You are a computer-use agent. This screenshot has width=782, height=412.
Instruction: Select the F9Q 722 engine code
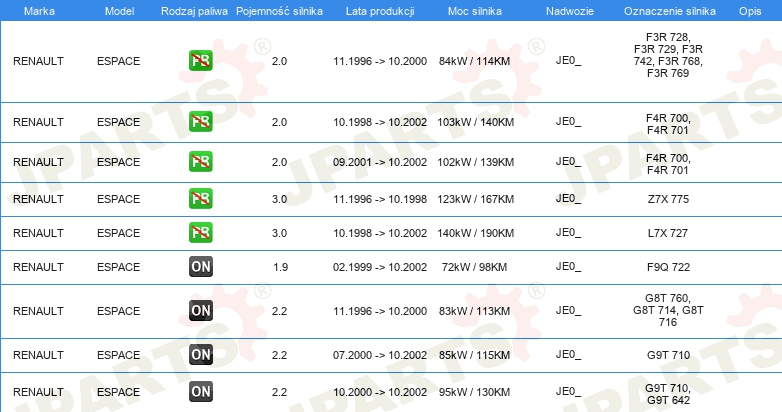point(668,267)
